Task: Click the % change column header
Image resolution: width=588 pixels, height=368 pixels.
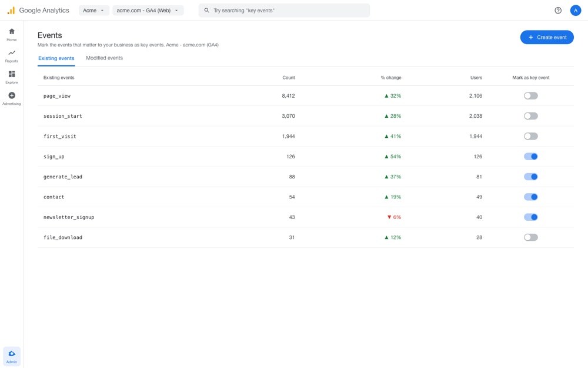Action: pos(391,78)
